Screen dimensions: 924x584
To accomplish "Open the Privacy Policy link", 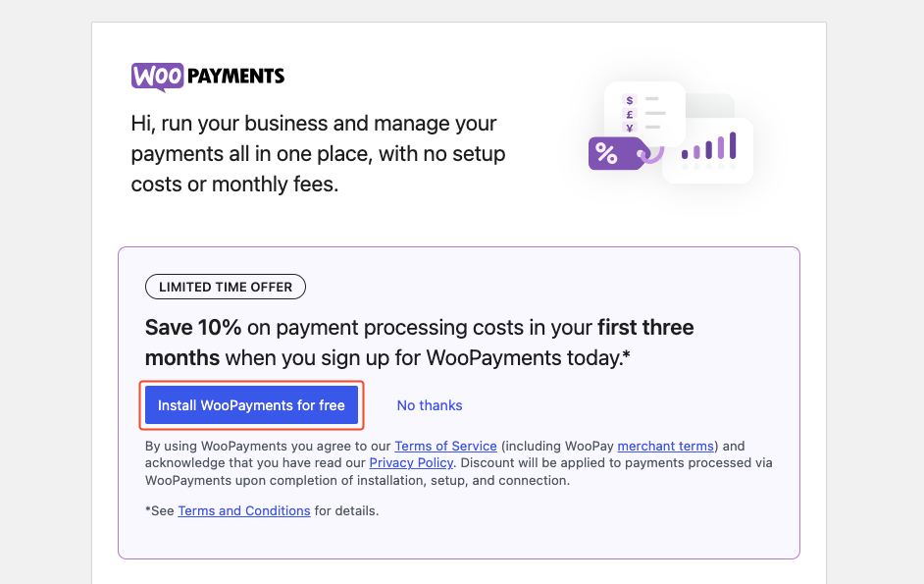I will [x=411, y=462].
